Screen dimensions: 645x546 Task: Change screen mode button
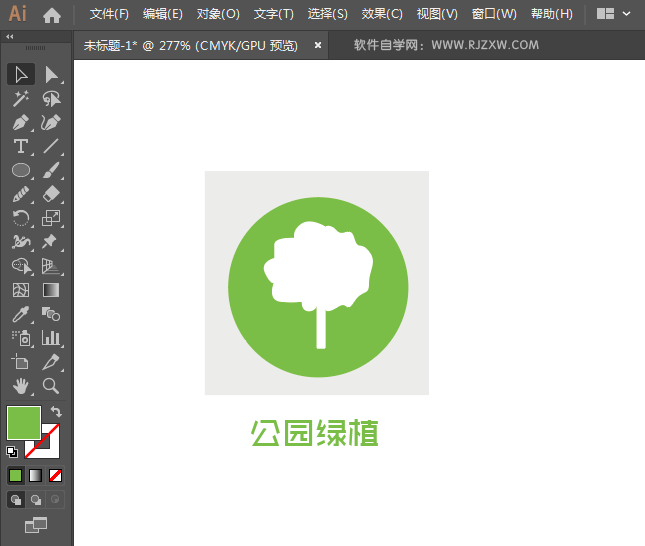pos(36,525)
